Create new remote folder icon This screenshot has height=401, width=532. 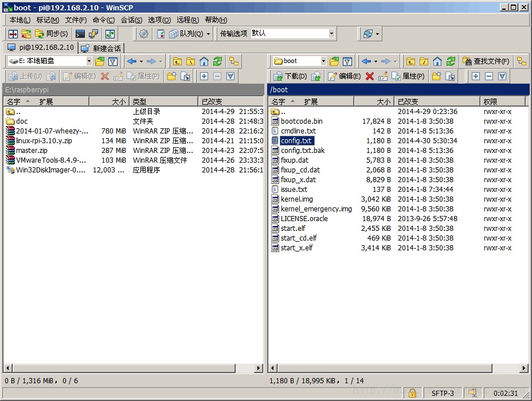pos(437,76)
